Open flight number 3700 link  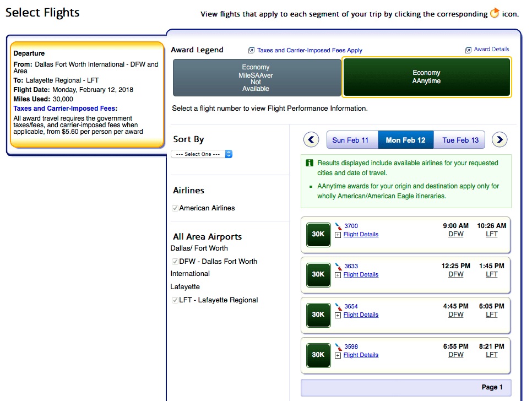pyautogui.click(x=351, y=226)
